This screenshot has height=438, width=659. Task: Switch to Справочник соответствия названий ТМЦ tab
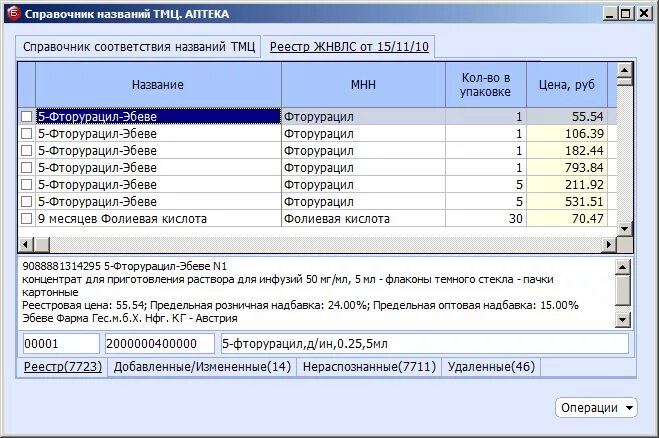click(139, 47)
